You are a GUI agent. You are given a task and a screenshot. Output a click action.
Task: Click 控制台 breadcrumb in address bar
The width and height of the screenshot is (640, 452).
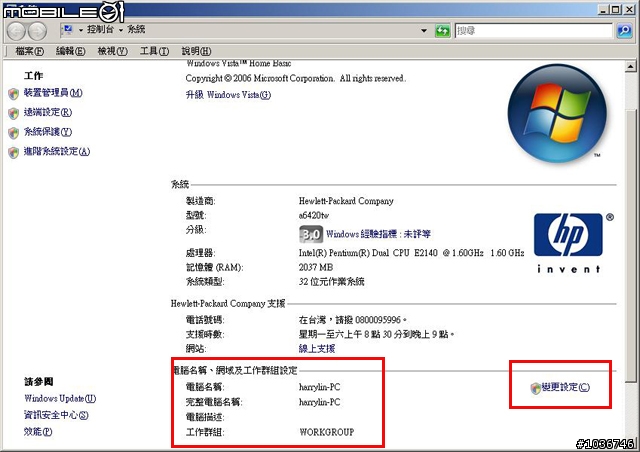point(100,29)
